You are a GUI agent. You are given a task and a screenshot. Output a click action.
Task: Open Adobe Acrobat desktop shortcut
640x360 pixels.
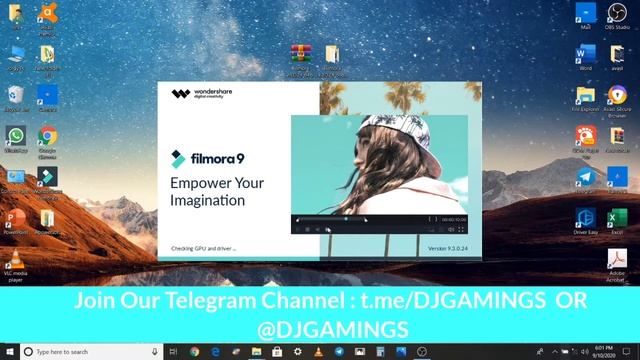pos(617,266)
